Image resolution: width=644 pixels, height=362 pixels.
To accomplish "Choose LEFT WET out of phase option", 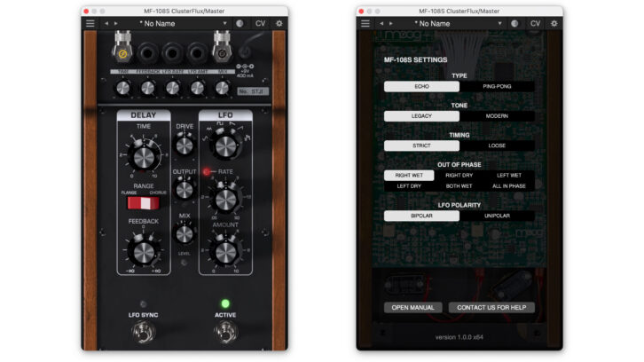I will 509,175.
